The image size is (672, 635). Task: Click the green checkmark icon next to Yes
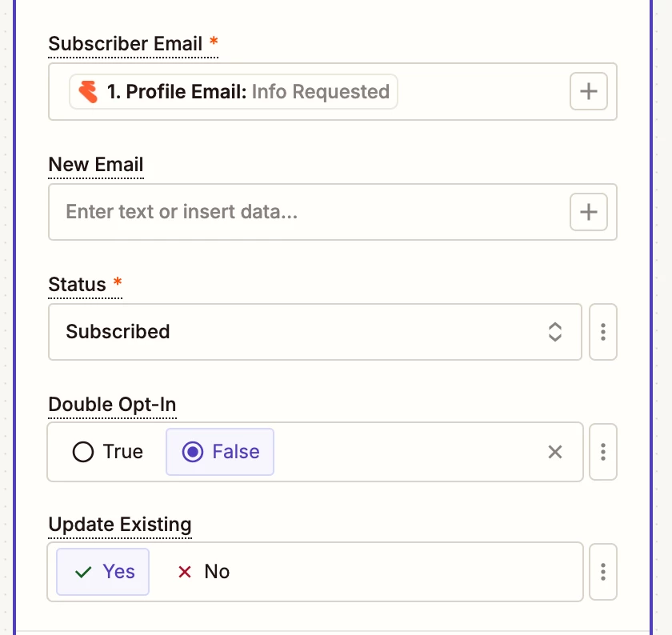coord(83,572)
